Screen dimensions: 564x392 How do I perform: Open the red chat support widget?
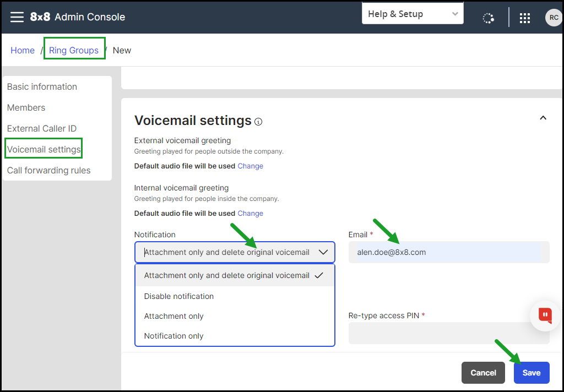545,315
